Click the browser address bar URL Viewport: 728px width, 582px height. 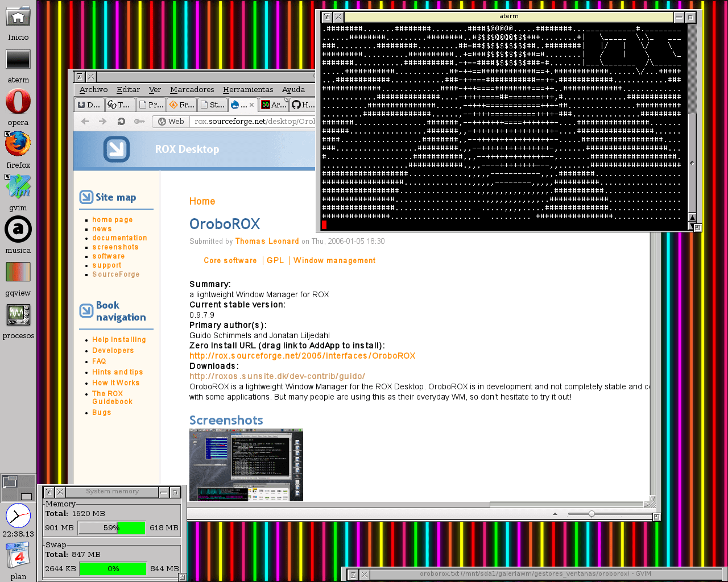(x=254, y=121)
